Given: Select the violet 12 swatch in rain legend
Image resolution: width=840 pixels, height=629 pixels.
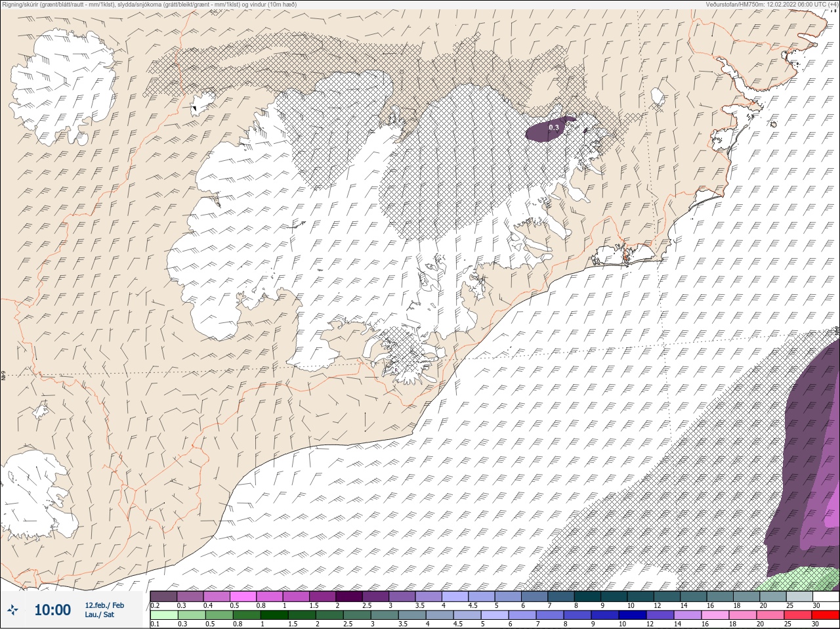Looking at the screenshot, I should [x=659, y=615].
